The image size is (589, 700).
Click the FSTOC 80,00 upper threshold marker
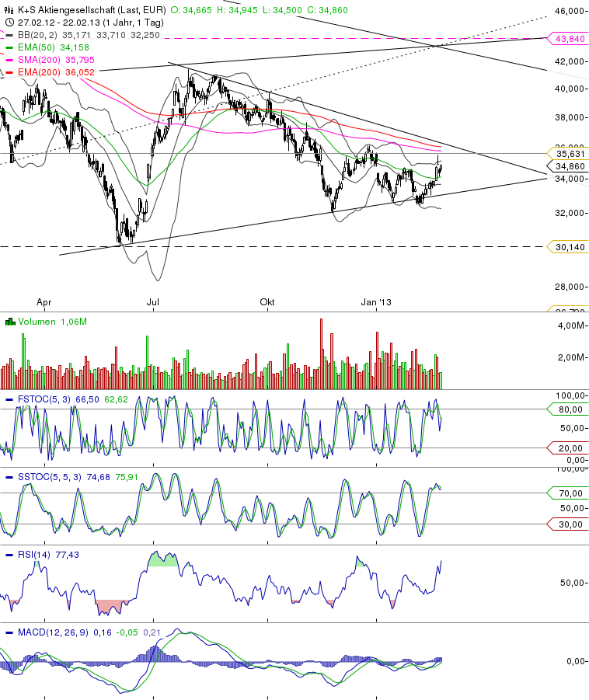point(567,409)
